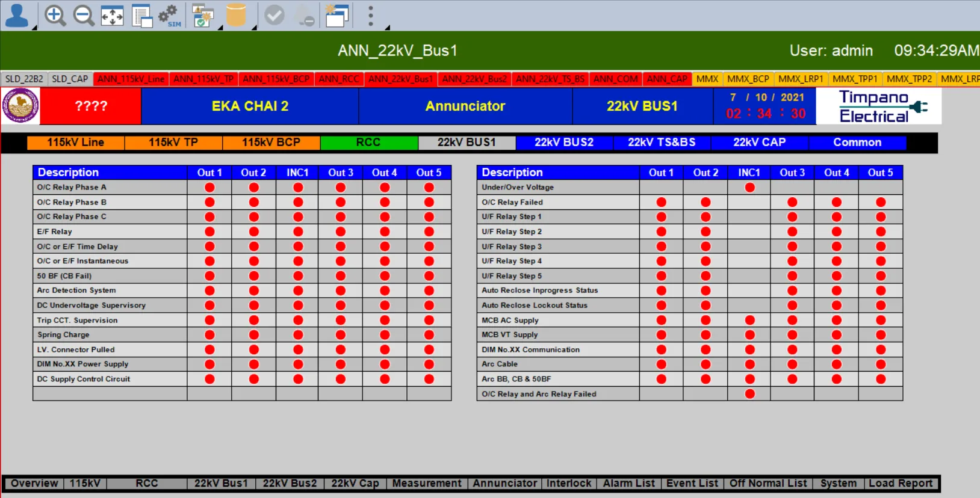Viewport: 980px width, 498px height.
Task: Go to Overview in bottom navigation
Action: click(x=34, y=484)
